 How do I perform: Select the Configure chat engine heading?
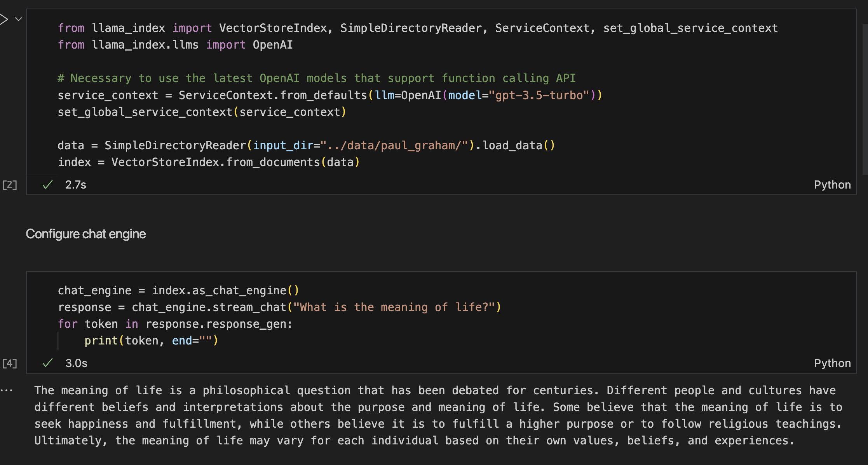point(85,234)
